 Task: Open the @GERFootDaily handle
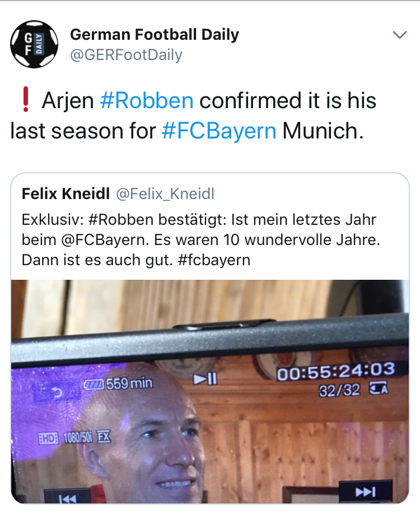click(126, 54)
